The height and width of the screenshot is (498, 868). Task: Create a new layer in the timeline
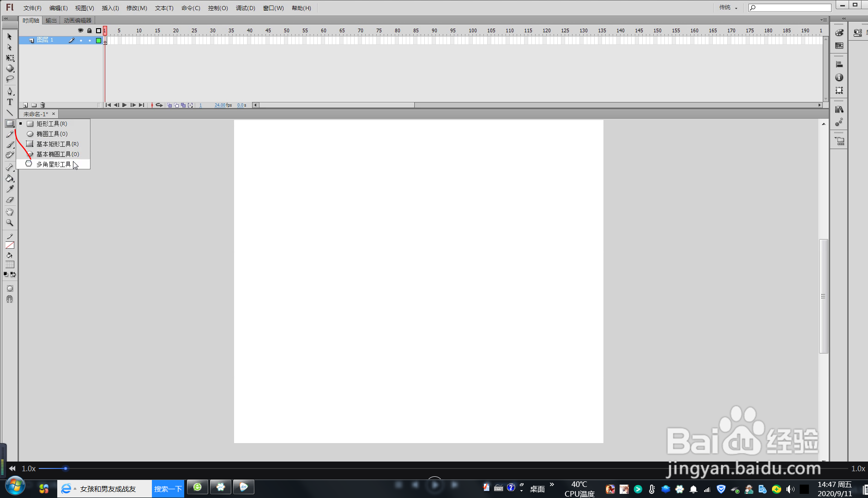point(25,105)
